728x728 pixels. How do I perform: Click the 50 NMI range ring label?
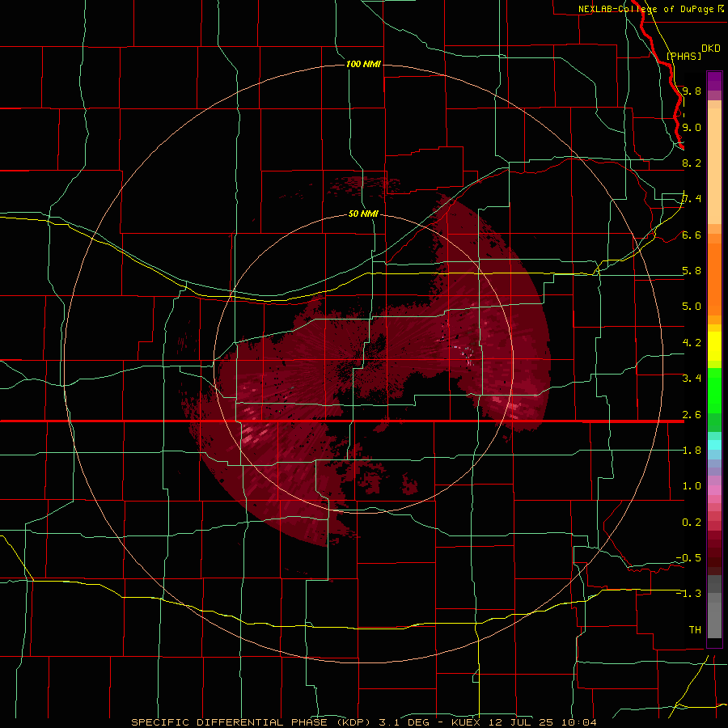pyautogui.click(x=363, y=214)
